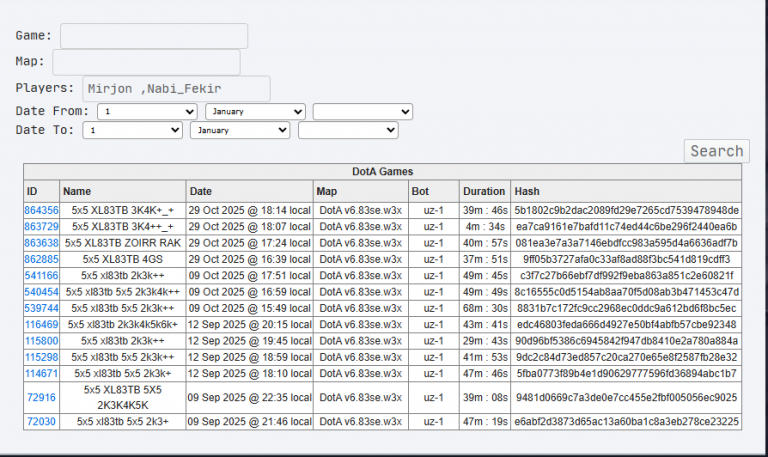
Task: Click hash starting with c3f7c27b66ebf7
Action: coord(626,276)
